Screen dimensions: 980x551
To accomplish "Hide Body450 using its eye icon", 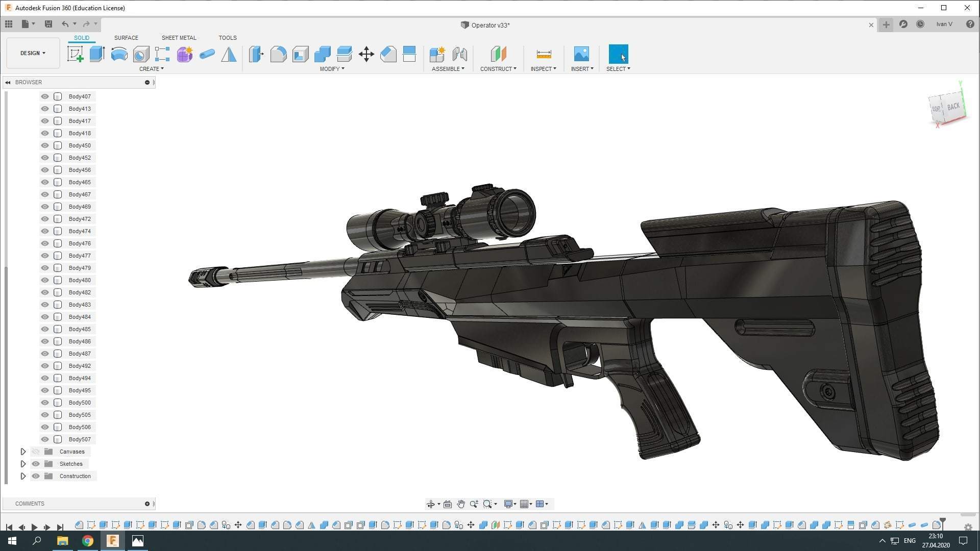I will (x=45, y=145).
